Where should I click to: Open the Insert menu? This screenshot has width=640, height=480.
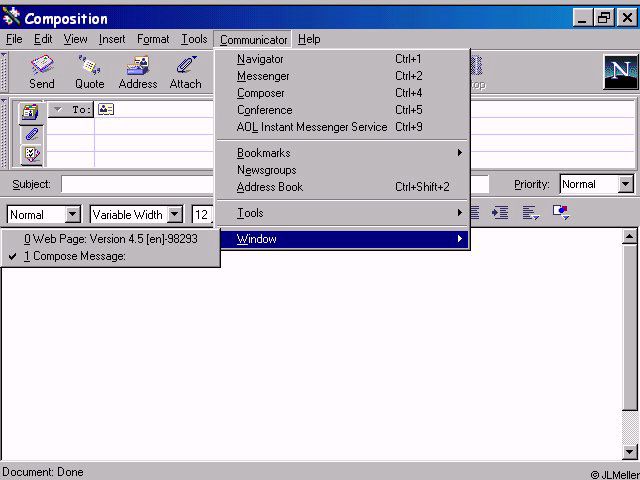(x=112, y=40)
